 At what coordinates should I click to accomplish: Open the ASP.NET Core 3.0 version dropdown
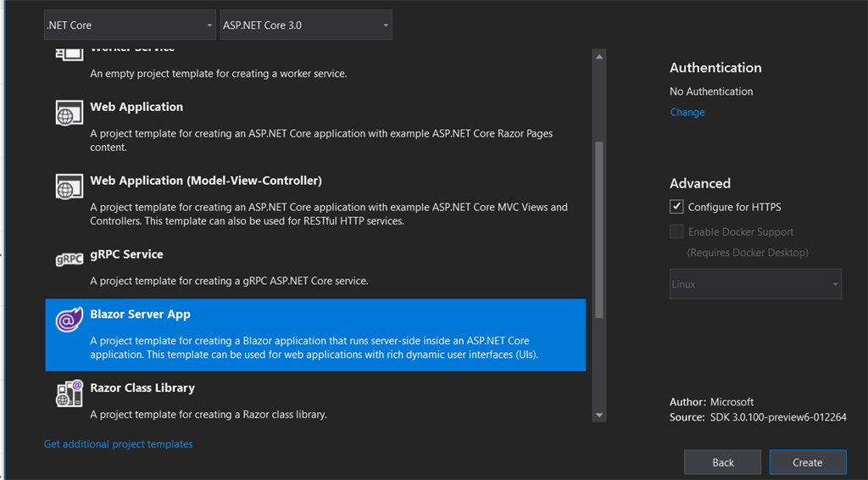[306, 25]
